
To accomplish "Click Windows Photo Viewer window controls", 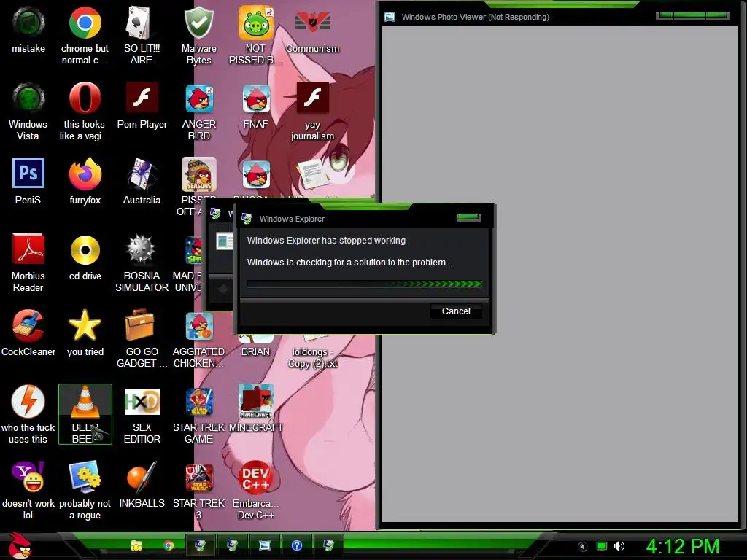I will tap(693, 15).
